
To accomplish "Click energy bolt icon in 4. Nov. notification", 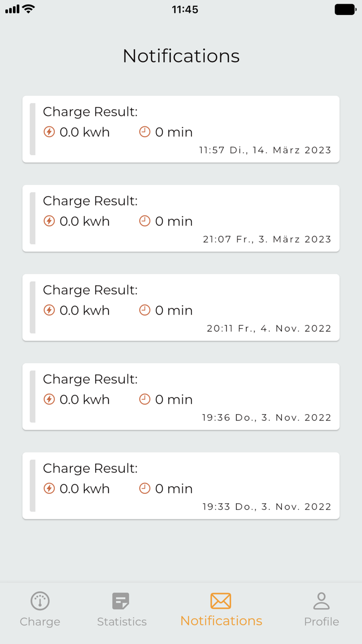I will [49, 310].
